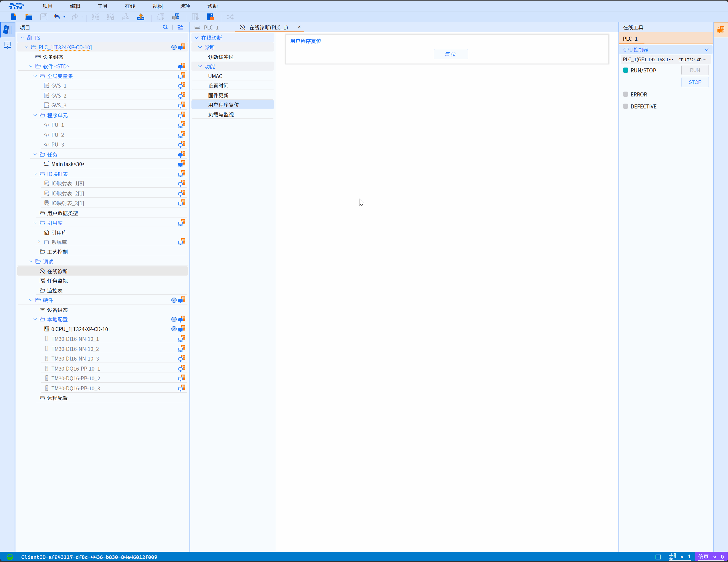Expand the 系统库 folder
The width and height of the screenshot is (728, 562).
39,242
